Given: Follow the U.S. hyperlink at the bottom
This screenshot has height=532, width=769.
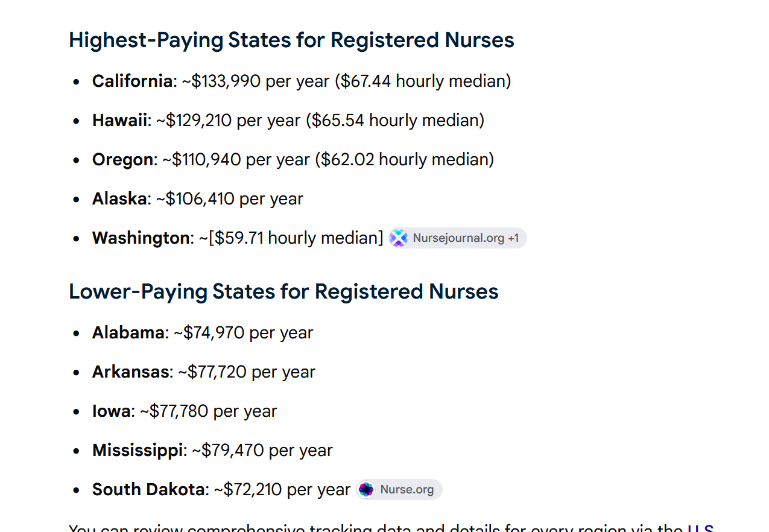Looking at the screenshot, I should tap(701, 527).
